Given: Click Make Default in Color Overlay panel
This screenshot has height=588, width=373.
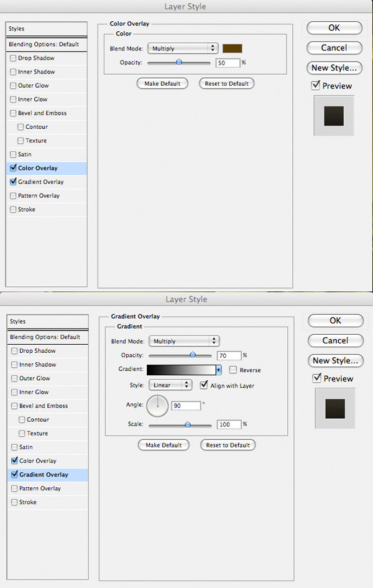Looking at the screenshot, I should (x=162, y=83).
